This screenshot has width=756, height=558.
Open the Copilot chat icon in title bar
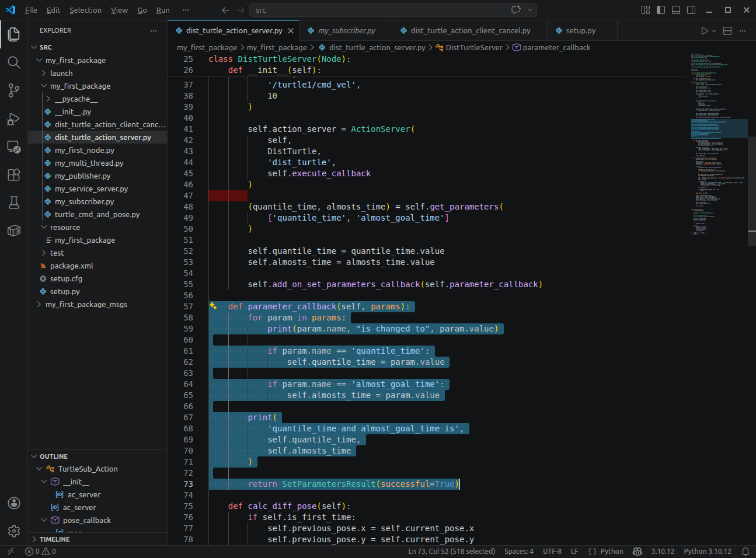516,10
